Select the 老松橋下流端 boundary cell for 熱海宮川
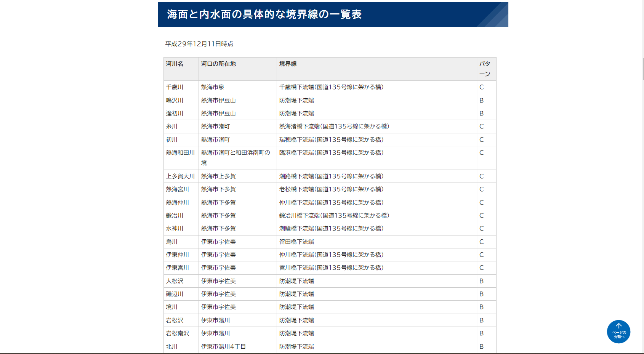The height and width of the screenshot is (354, 644). 330,189
